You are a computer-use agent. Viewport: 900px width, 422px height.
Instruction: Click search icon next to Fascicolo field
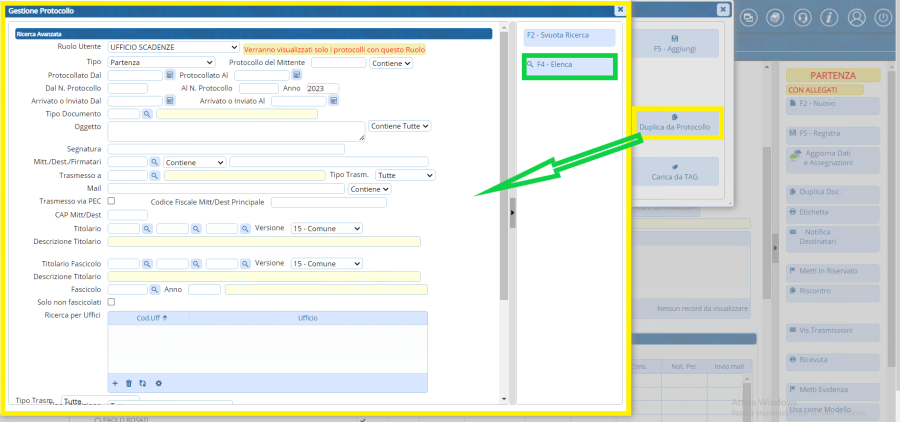(x=155, y=289)
